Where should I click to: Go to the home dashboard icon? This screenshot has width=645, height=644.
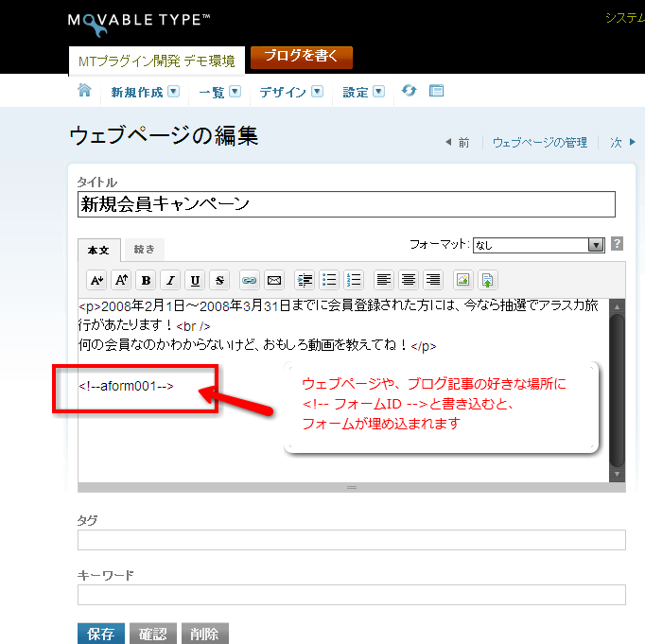click(x=84, y=91)
